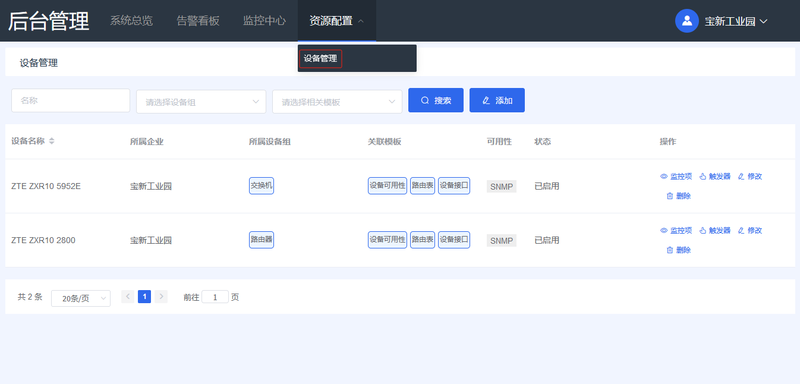Click the 操作 column header
800x384 pixels.
tap(668, 141)
